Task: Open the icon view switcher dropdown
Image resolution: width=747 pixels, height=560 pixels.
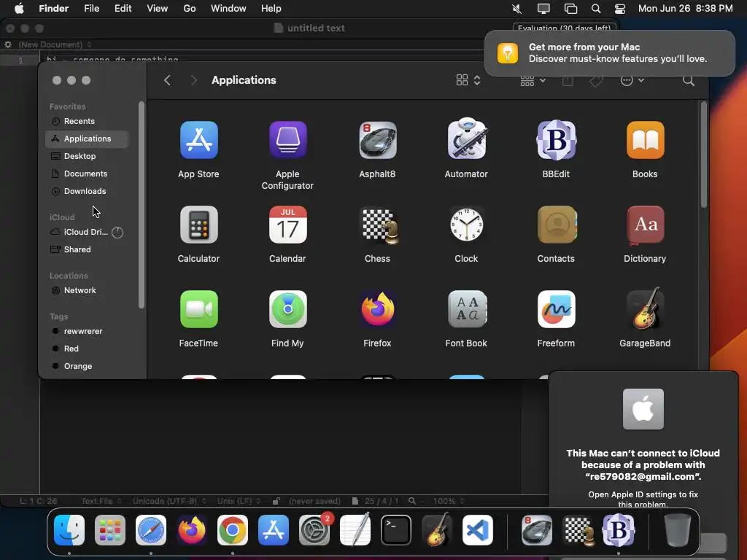Action: click(468, 80)
